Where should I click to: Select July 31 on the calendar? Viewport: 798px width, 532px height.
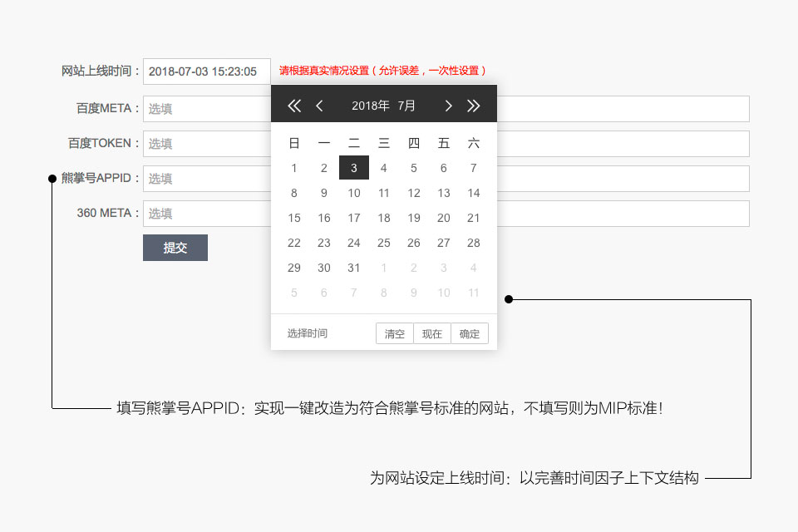point(353,268)
